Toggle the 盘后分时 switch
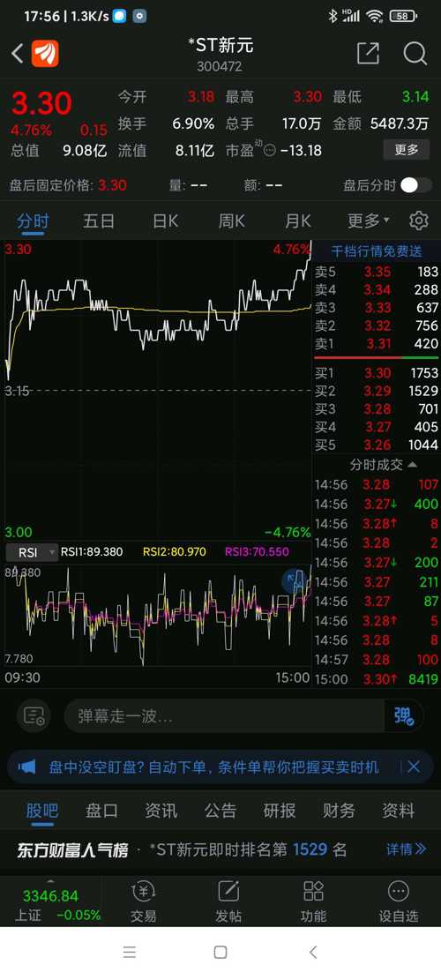 pos(416,185)
